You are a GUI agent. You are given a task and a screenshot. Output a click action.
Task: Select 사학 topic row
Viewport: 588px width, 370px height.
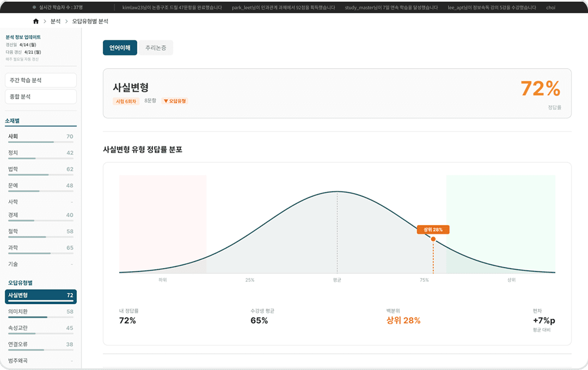point(41,202)
